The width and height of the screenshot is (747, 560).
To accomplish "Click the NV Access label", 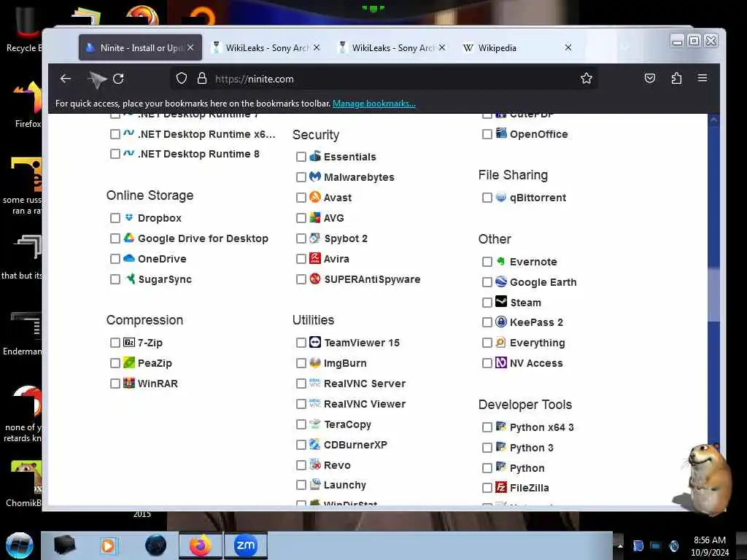I will pyautogui.click(x=536, y=363).
